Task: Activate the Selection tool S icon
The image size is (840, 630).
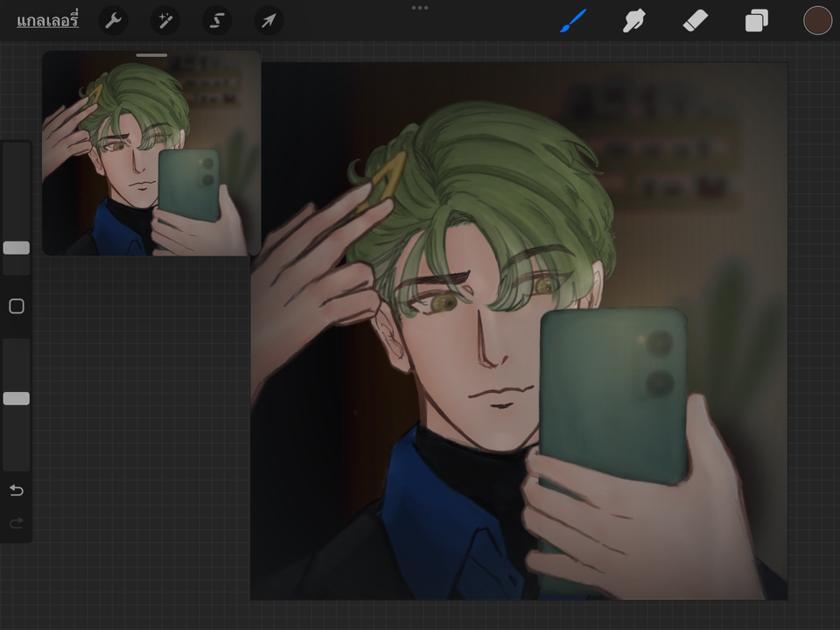Action: pyautogui.click(x=217, y=21)
